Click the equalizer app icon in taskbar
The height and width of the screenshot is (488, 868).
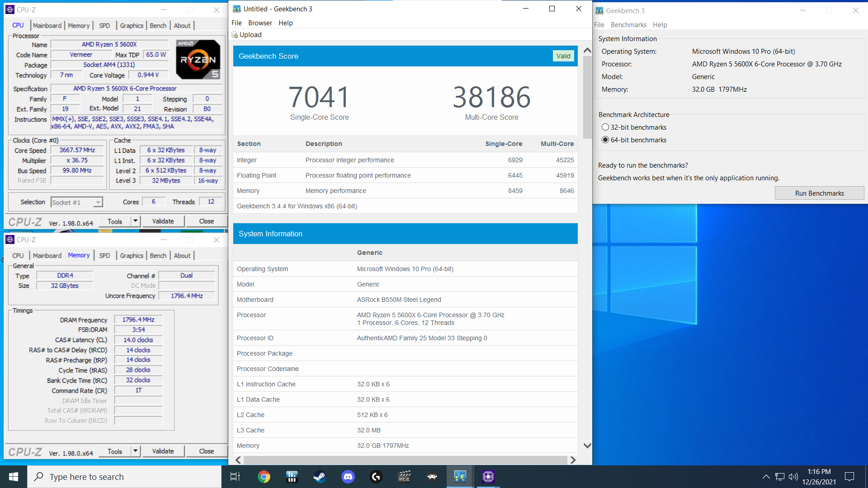coord(292,477)
